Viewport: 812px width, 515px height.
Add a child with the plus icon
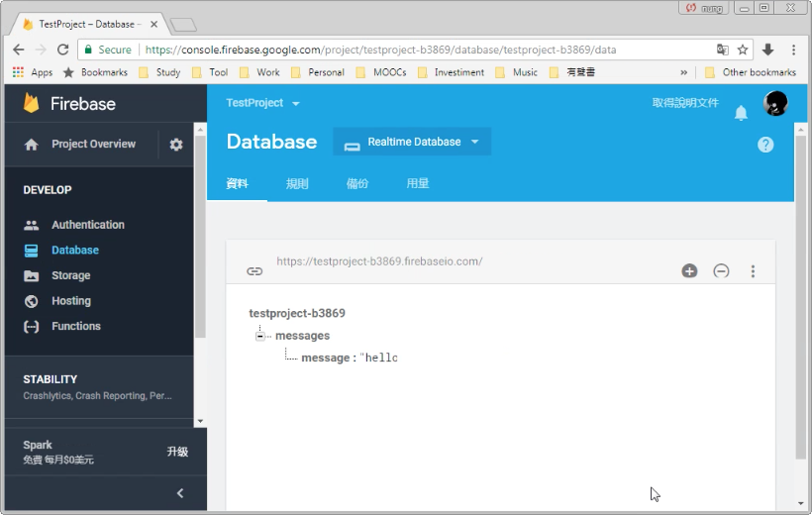(689, 271)
